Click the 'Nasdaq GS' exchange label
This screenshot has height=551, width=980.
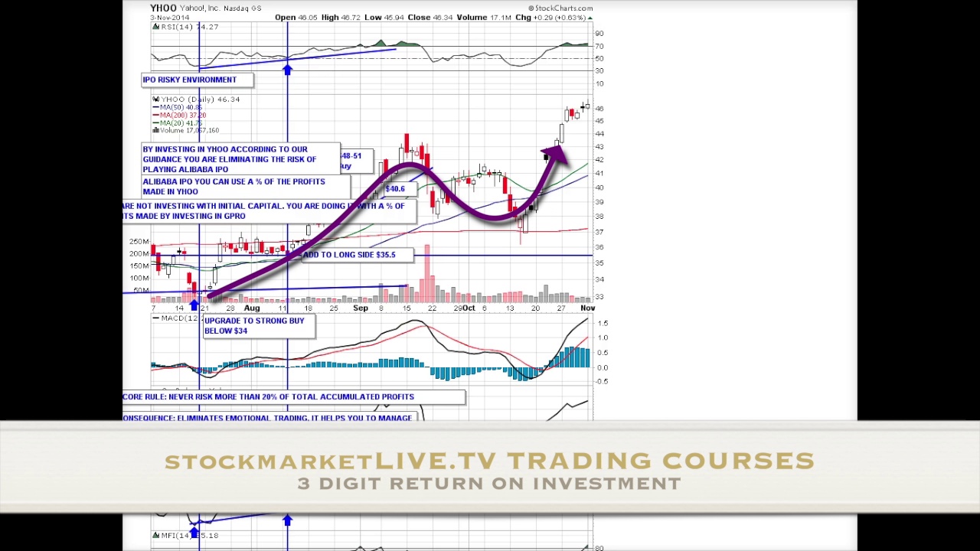click(x=241, y=8)
